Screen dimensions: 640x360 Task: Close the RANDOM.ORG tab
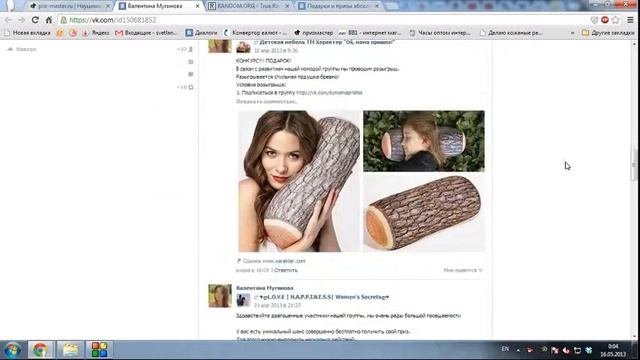[x=287, y=6]
